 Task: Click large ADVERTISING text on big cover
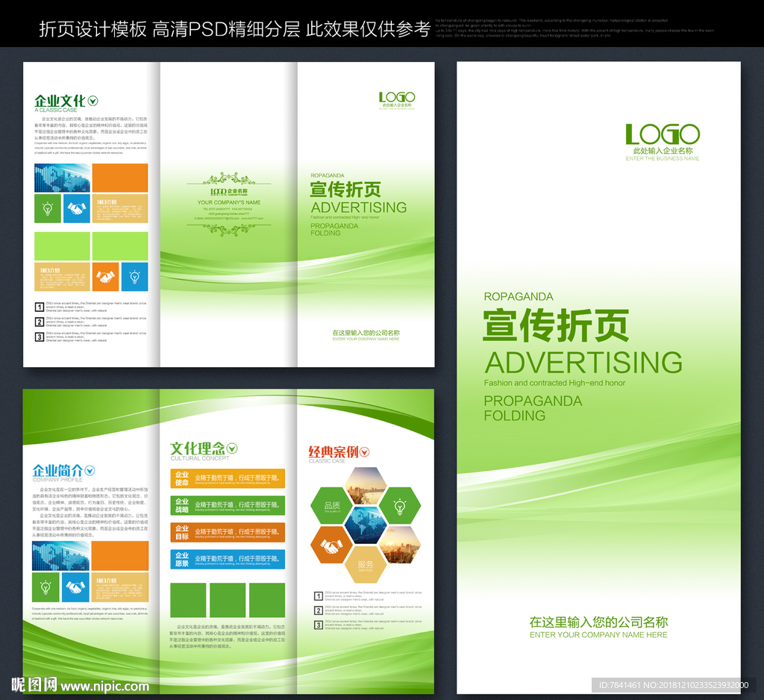[x=583, y=362]
